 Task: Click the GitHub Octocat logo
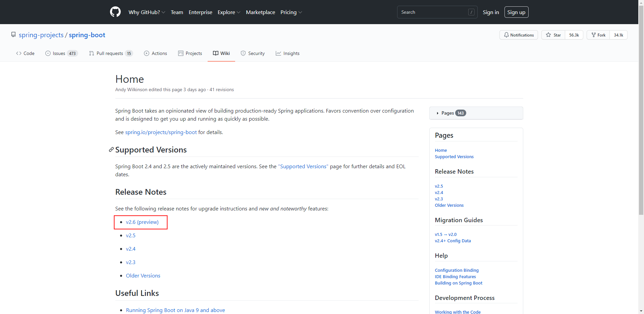click(115, 12)
